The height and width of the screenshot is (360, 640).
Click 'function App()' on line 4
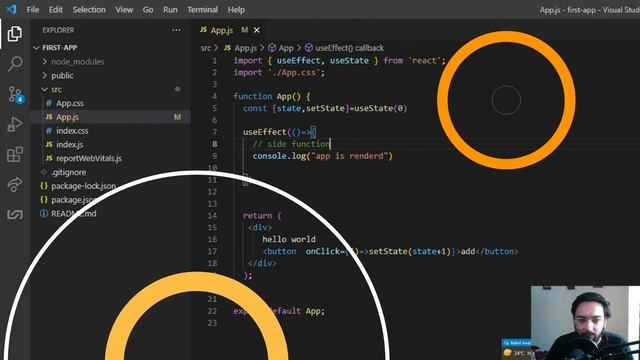pos(268,96)
